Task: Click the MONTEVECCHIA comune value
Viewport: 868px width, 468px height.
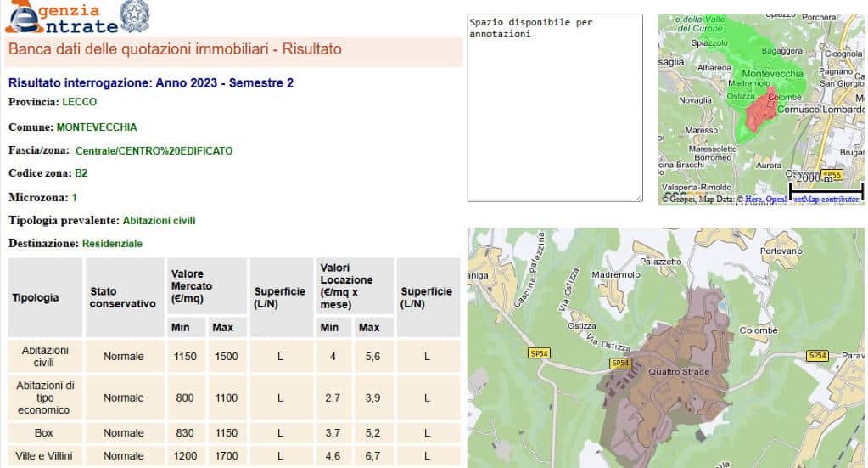Action: coord(97,127)
